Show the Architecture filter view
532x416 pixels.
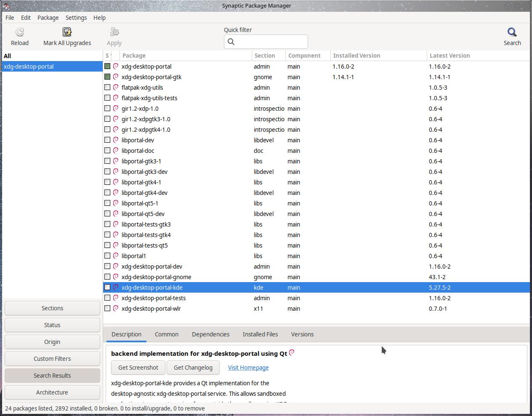point(52,392)
